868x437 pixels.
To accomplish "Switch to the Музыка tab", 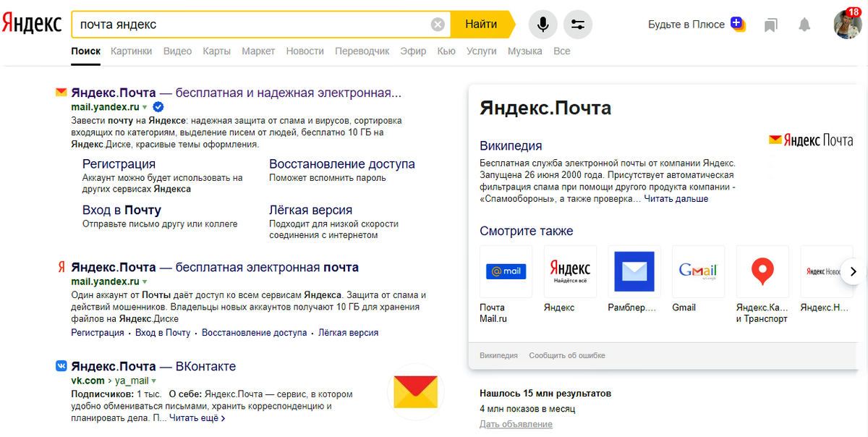I will 524,51.
